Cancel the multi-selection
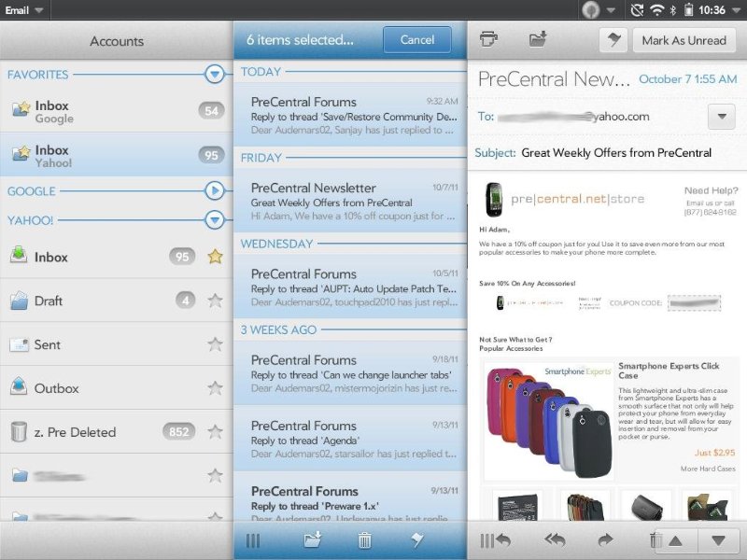The width and height of the screenshot is (747, 560). pos(416,39)
